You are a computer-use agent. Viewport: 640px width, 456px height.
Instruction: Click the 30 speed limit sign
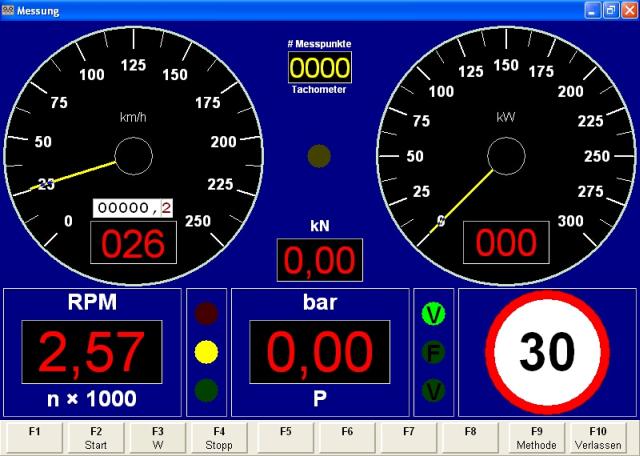[x=547, y=352]
